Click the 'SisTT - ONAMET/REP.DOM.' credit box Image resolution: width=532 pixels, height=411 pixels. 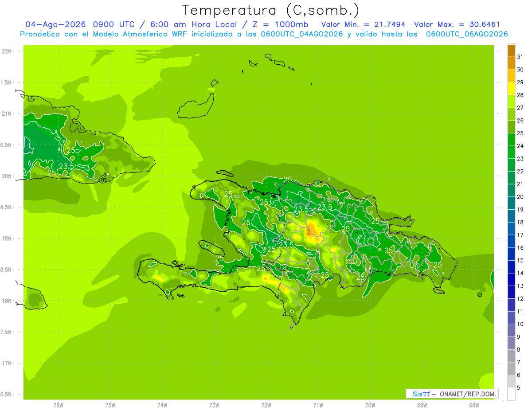[x=452, y=394]
